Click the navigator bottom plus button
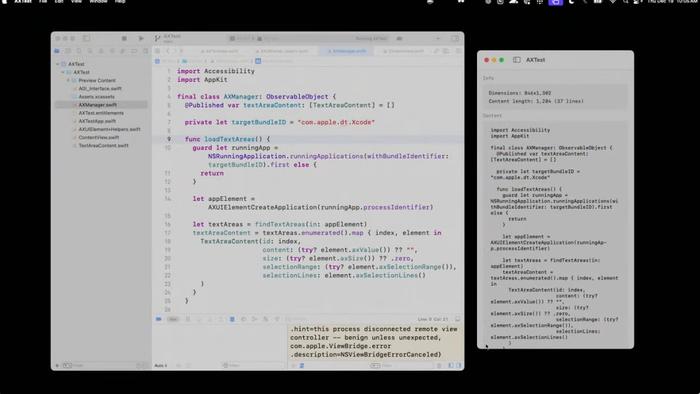Viewport: 700px width, 394px height. point(57,365)
